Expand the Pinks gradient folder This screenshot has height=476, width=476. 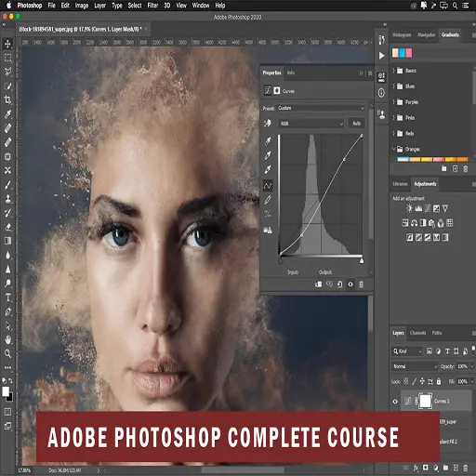click(394, 117)
